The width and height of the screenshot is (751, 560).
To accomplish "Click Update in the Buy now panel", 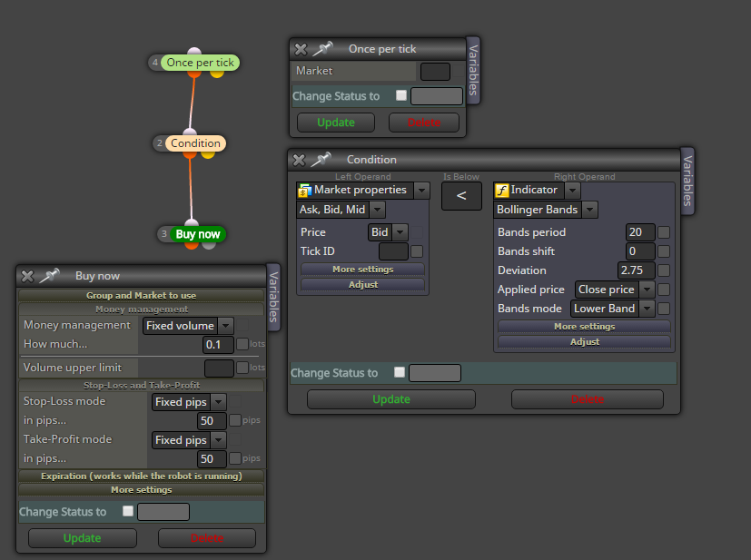I will tap(83, 538).
